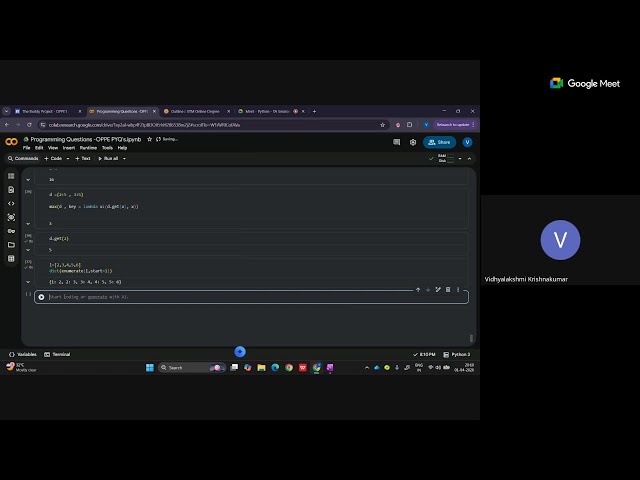The image size is (640, 480).
Task: Open File Explorer from taskbar
Action: click(261, 368)
